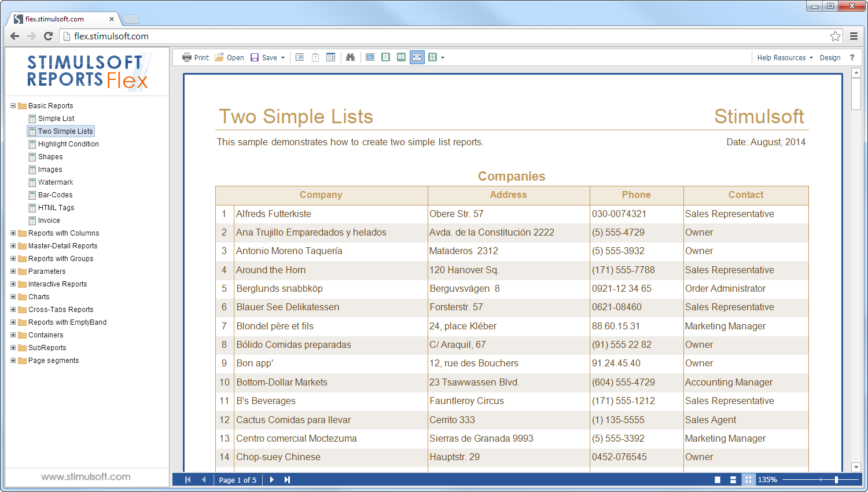Select single page mode in status bar
Image resolution: width=868 pixels, height=492 pixels.
pos(718,480)
